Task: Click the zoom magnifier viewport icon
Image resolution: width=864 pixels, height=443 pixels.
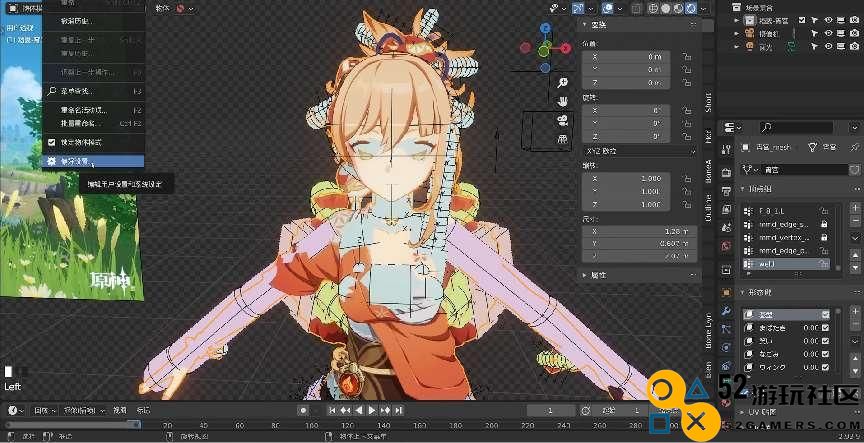Action: point(563,83)
